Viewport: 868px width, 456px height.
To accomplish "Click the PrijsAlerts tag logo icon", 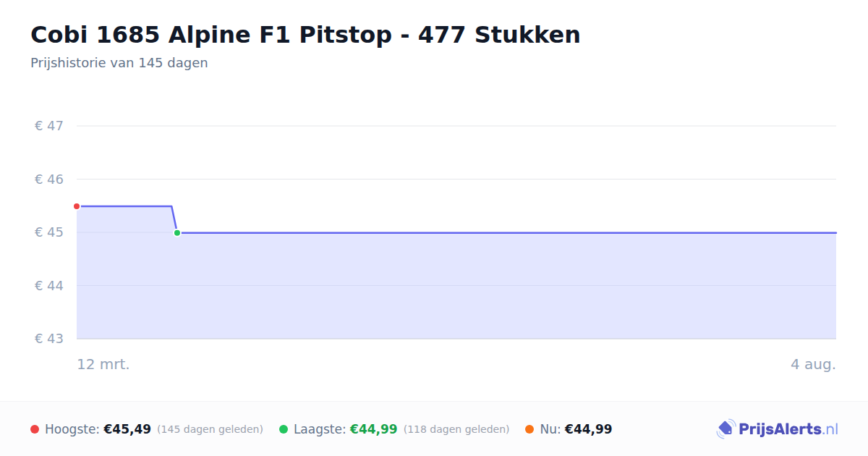I will click(x=726, y=429).
